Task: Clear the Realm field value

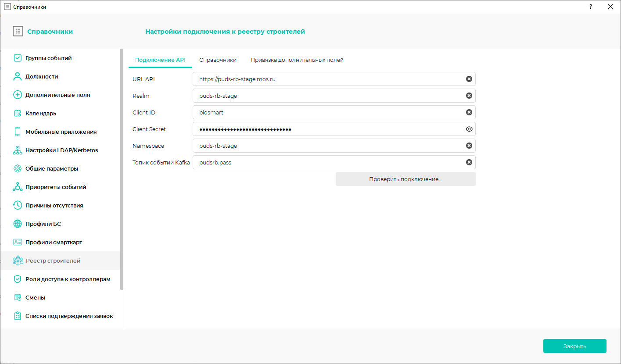Action: click(x=469, y=96)
